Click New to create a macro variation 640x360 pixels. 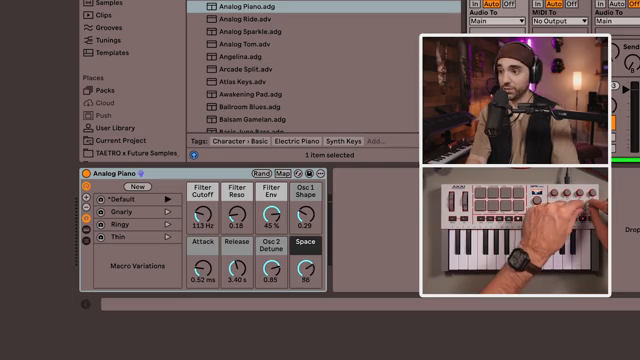coord(138,187)
